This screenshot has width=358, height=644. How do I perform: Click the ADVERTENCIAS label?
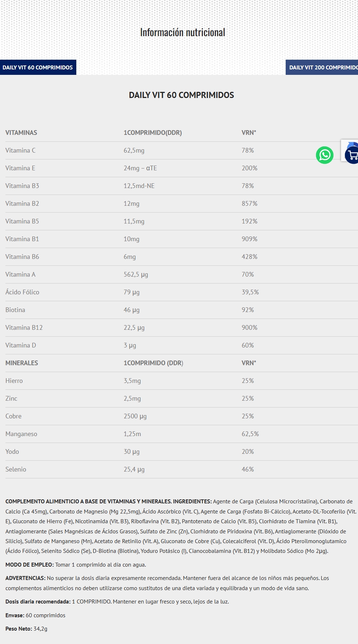point(25,578)
